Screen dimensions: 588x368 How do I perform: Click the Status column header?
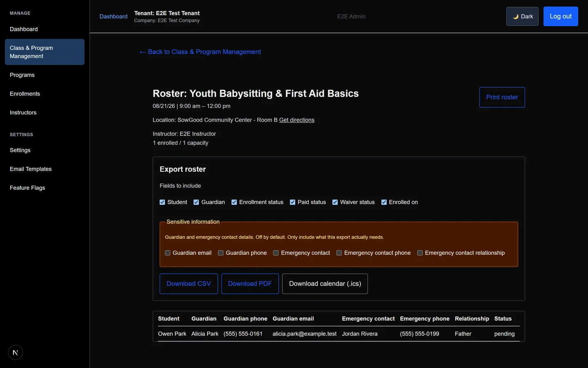pyautogui.click(x=503, y=319)
